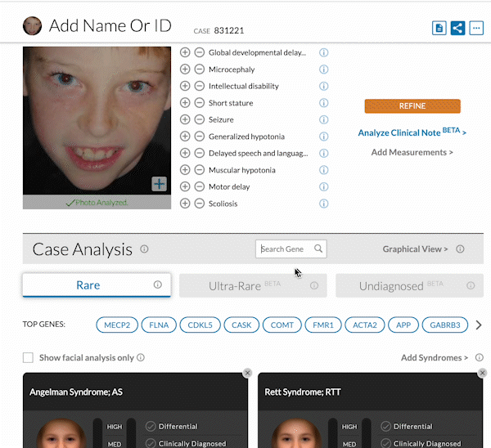491x448 pixels.
Task: Enable Show facial analysis only checkbox
Action: tap(29, 358)
